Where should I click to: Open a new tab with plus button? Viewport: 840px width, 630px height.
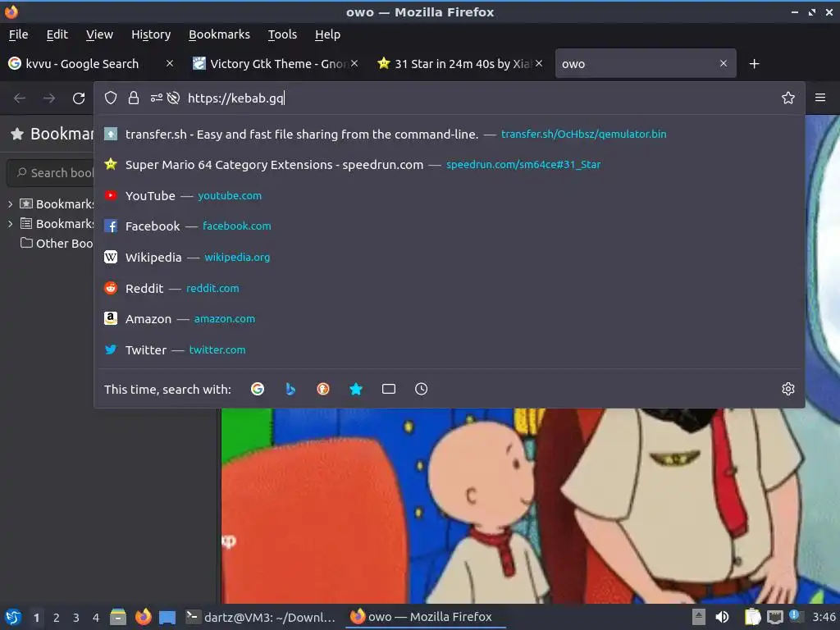click(754, 64)
